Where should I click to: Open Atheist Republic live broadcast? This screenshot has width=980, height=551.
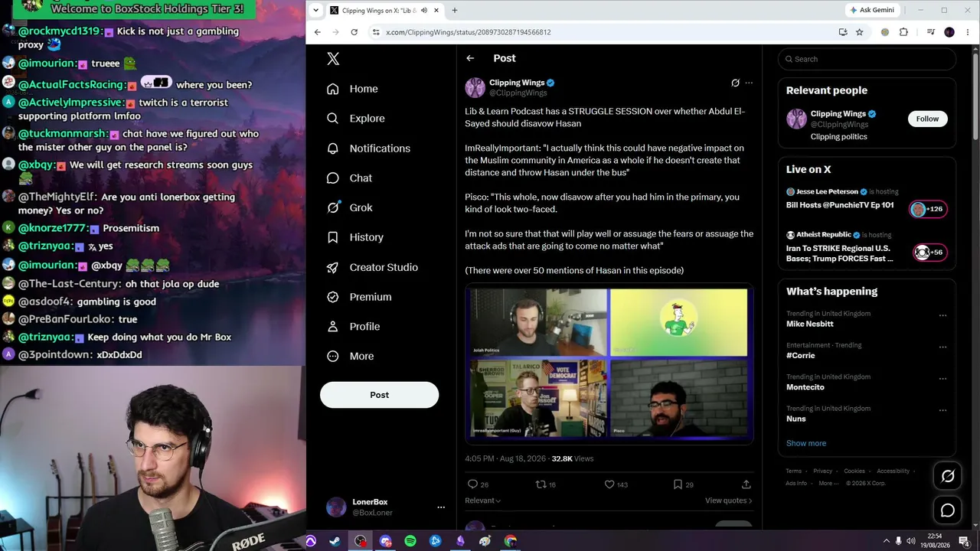(867, 247)
